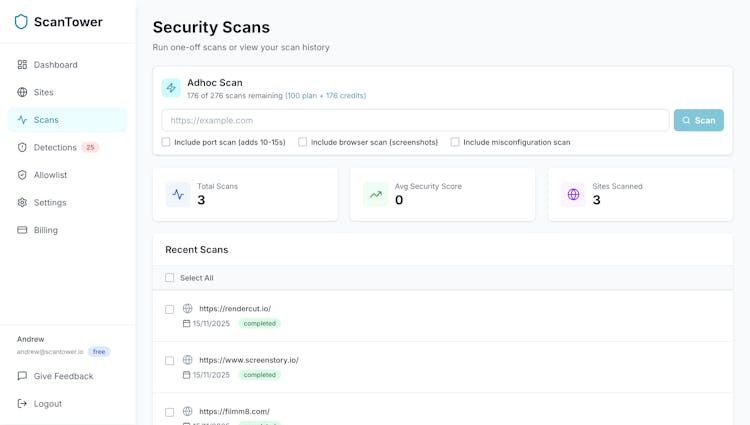Open the plan and credits link
Viewport: 750px width, 425px height.
coord(325,96)
